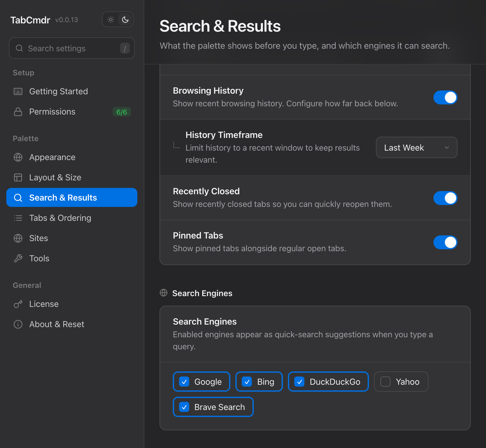Click the lock icon beside Permissions
486x448 pixels.
coord(18,112)
